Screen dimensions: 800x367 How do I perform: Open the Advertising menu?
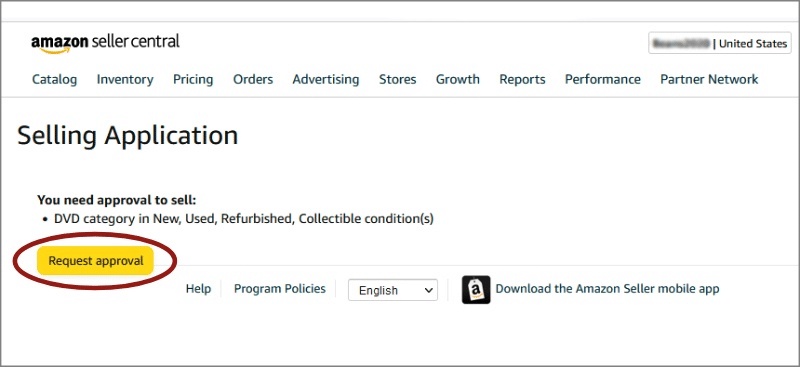coord(326,79)
